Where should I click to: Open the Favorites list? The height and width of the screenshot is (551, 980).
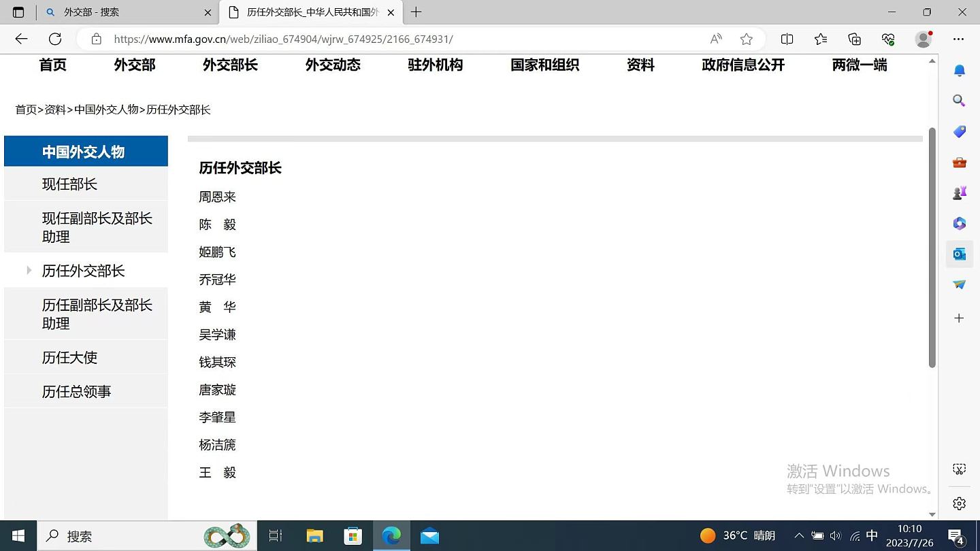coord(821,39)
